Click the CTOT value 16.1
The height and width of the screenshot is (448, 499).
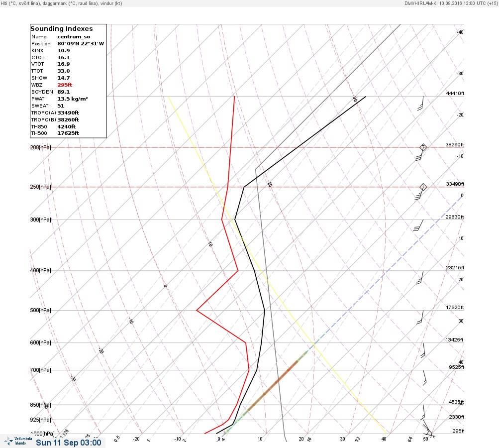coord(64,58)
